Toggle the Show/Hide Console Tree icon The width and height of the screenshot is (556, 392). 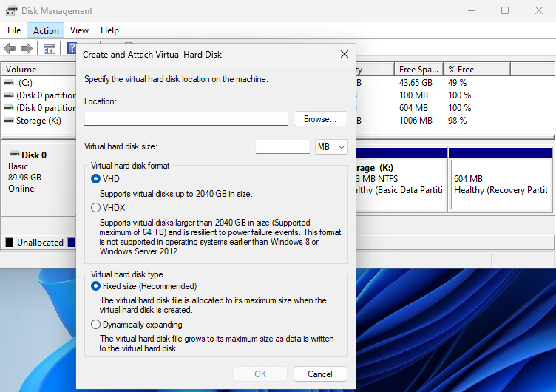tap(50, 49)
